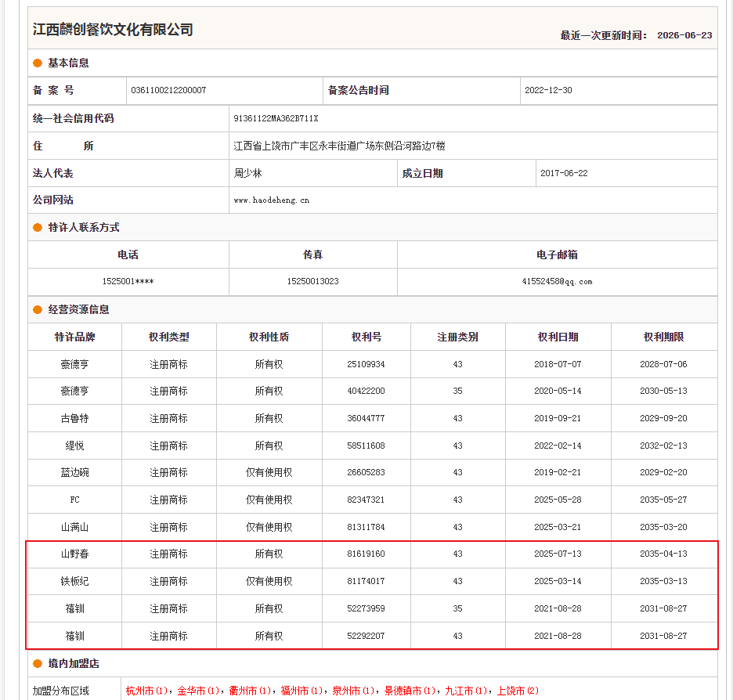Select trademark number 81174017
Viewport: 733px width, 700px height.
[366, 581]
